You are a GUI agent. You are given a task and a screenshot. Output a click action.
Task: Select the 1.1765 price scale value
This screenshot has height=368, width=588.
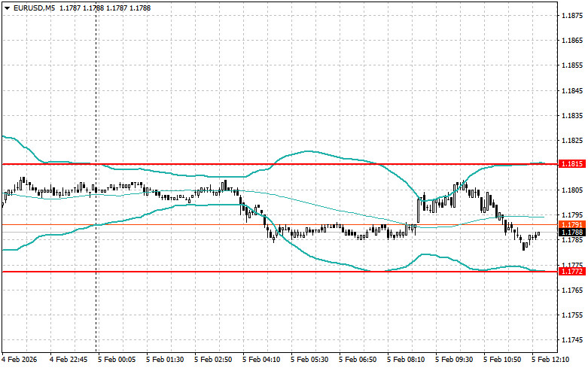coord(572,290)
